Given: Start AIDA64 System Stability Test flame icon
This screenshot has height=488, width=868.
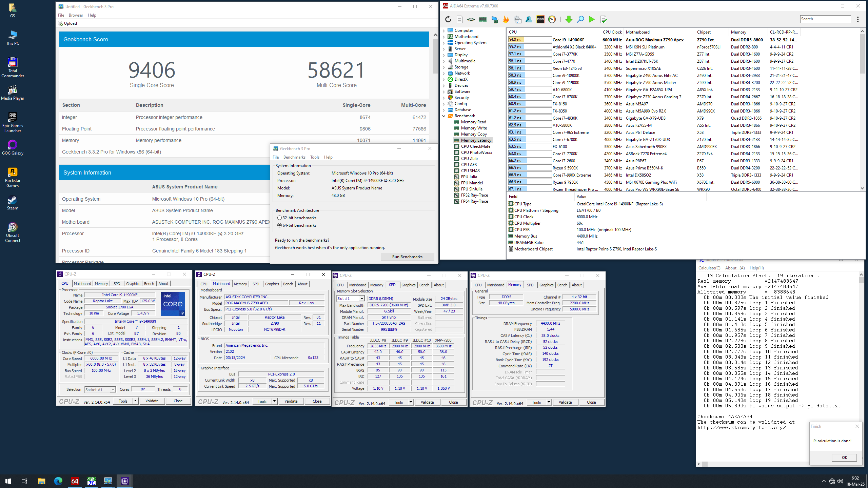Looking at the screenshot, I should [x=506, y=19].
